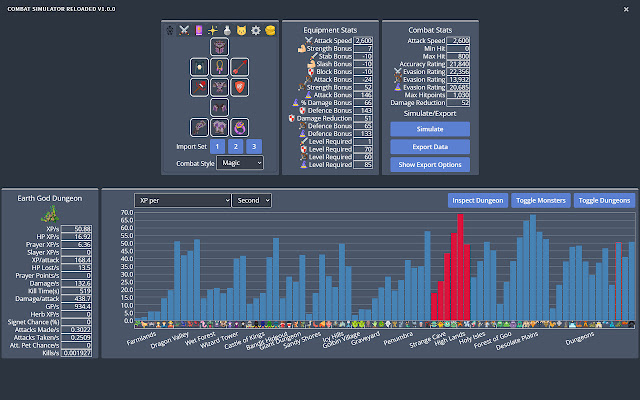This screenshot has width=640, height=400.
Task: Click the Toggle Dungeons button
Action: pyautogui.click(x=604, y=200)
